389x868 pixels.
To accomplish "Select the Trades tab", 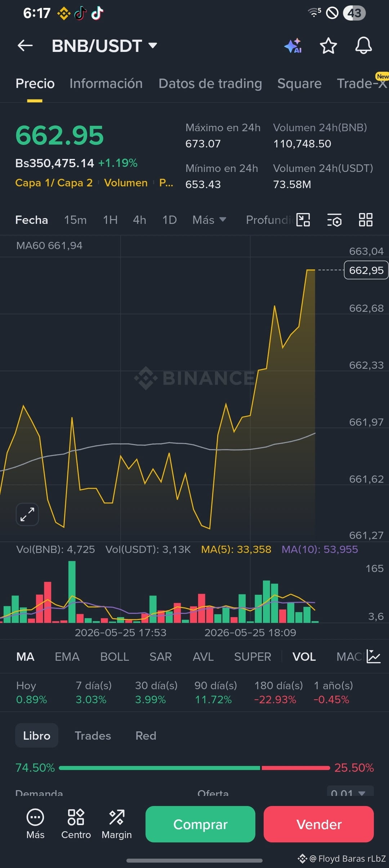I will pos(93,735).
